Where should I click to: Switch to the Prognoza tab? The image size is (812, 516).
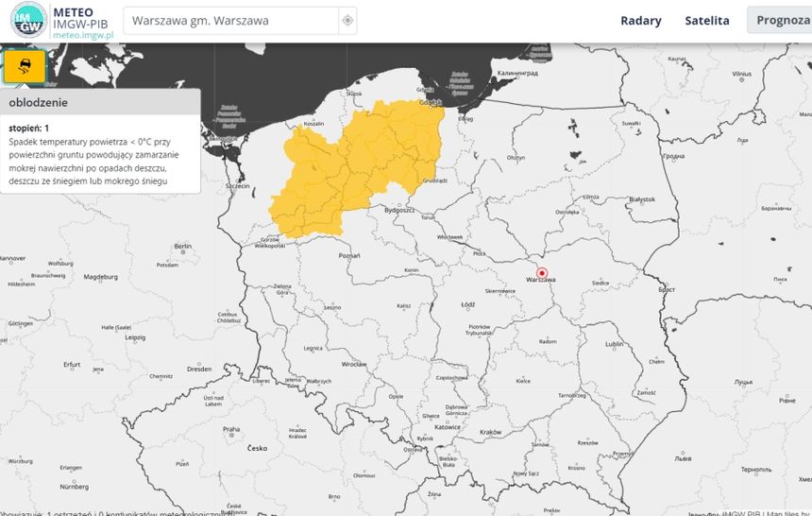point(783,20)
